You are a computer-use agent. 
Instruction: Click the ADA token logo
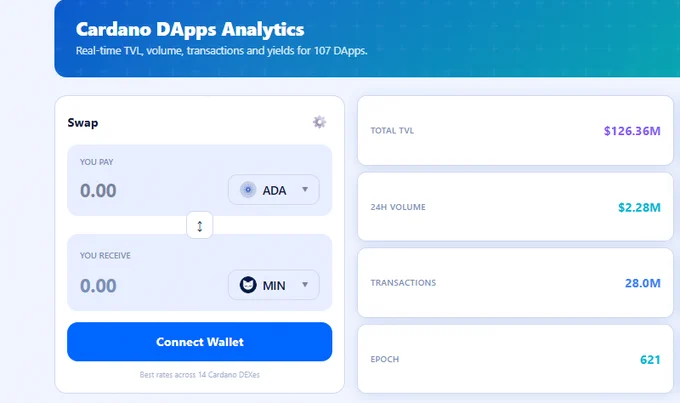pyautogui.click(x=248, y=190)
